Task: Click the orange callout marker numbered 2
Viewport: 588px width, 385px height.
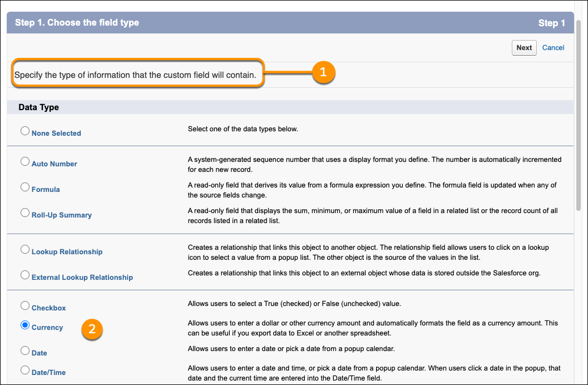Action: [x=92, y=329]
